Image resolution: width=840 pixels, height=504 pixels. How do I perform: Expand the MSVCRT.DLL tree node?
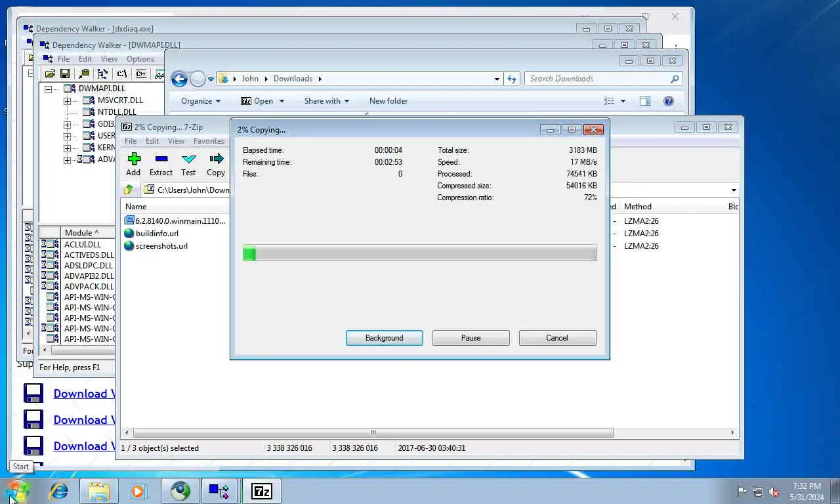[x=67, y=101]
